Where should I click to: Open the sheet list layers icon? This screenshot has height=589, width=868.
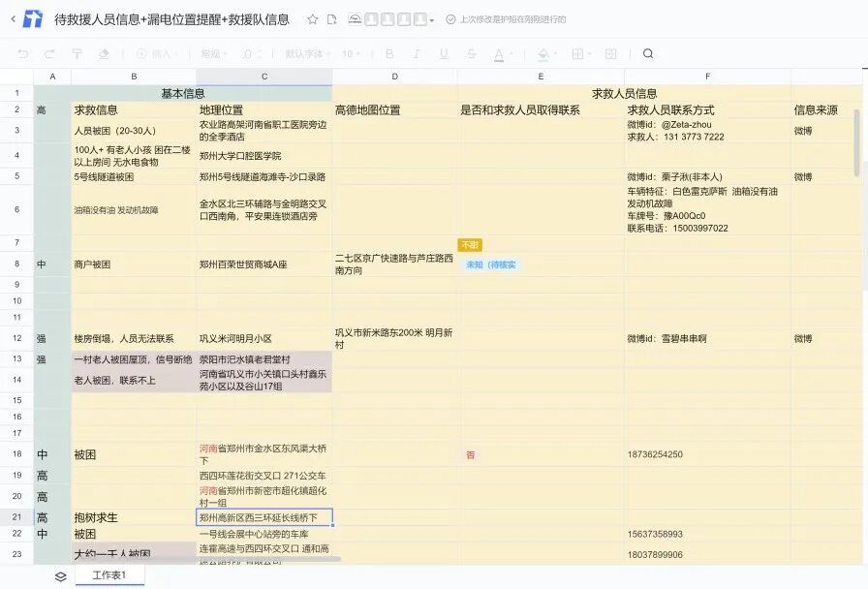[x=61, y=576]
